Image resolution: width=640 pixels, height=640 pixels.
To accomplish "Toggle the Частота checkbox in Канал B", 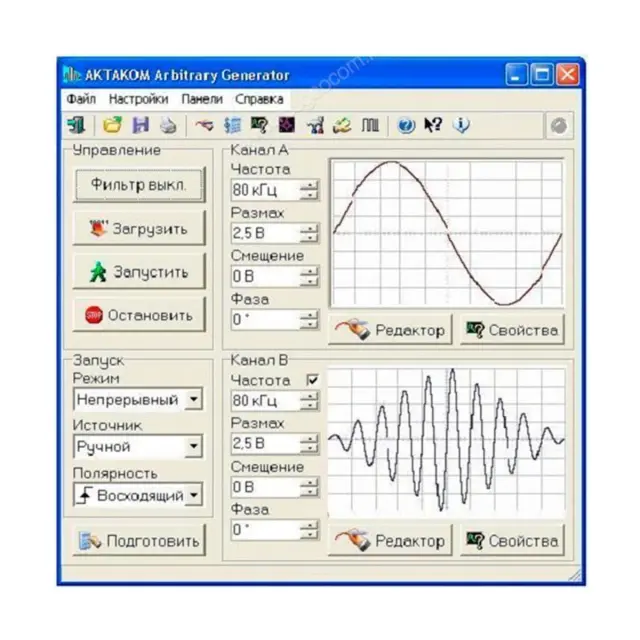I will (312, 380).
